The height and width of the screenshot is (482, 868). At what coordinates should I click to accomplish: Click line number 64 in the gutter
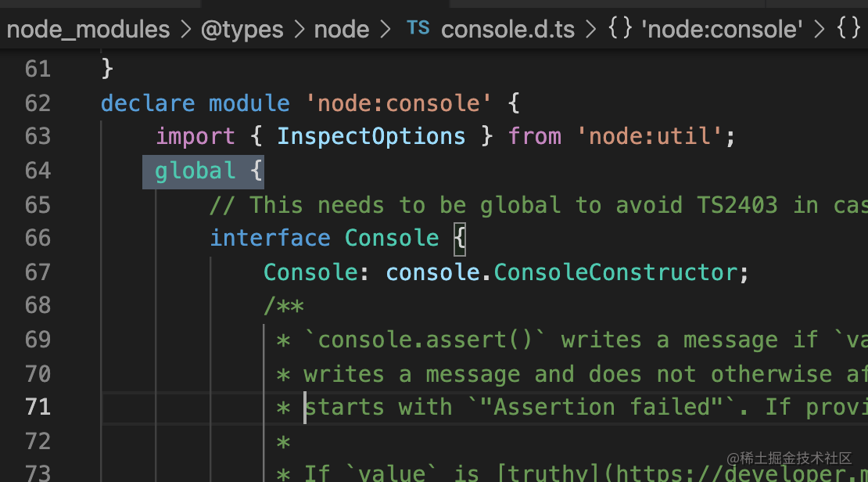(38, 171)
